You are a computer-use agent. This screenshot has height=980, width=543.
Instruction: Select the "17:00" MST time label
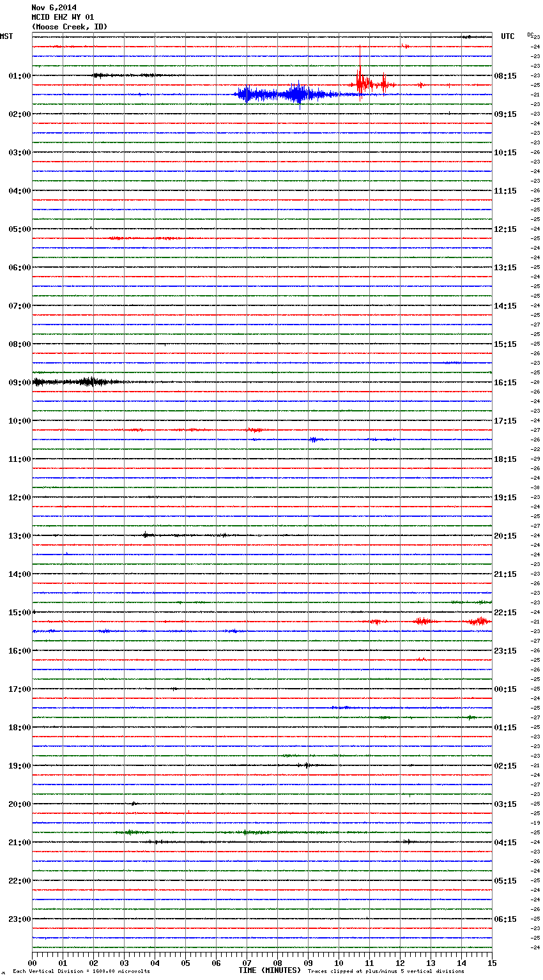[x=20, y=689]
